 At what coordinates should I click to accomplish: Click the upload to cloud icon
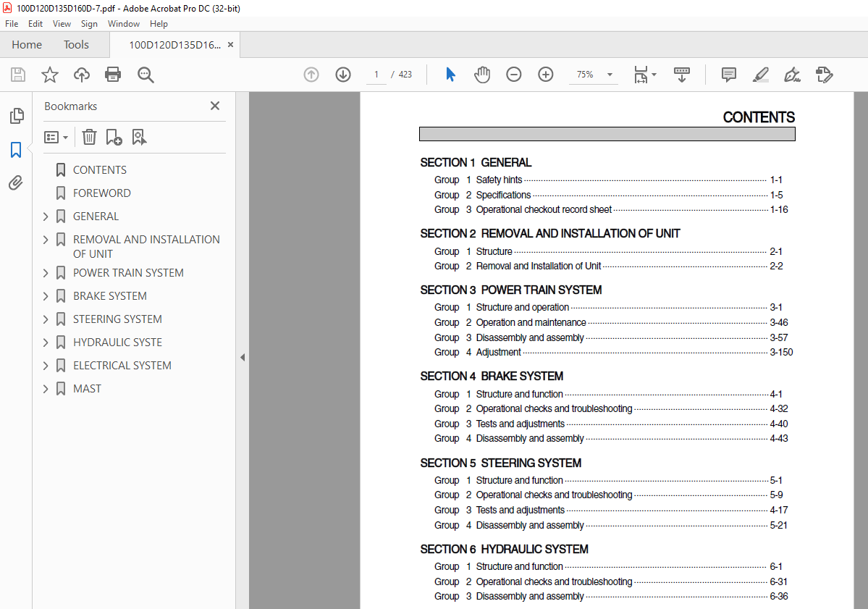81,74
